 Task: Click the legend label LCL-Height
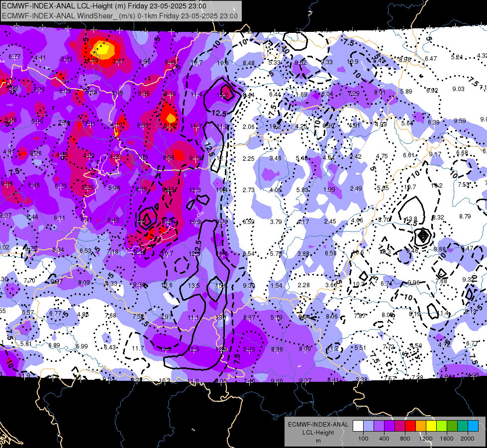(318, 433)
